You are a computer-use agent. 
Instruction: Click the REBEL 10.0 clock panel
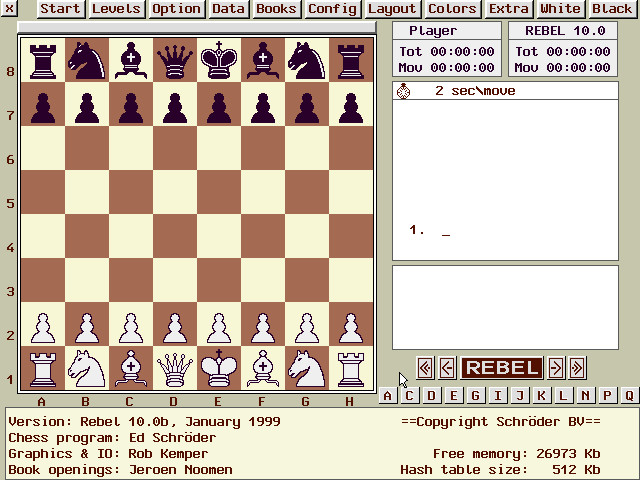(563, 49)
